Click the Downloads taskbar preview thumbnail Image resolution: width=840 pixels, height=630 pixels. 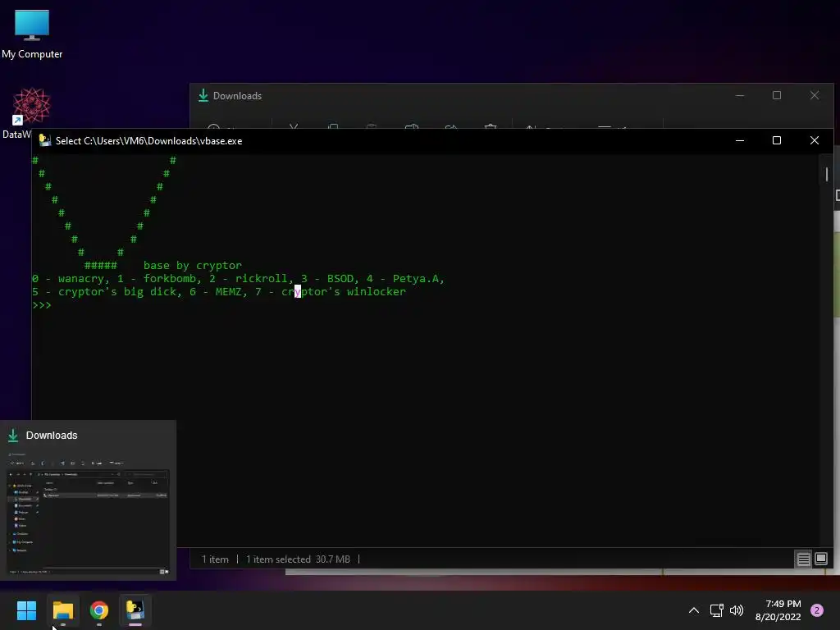point(88,514)
